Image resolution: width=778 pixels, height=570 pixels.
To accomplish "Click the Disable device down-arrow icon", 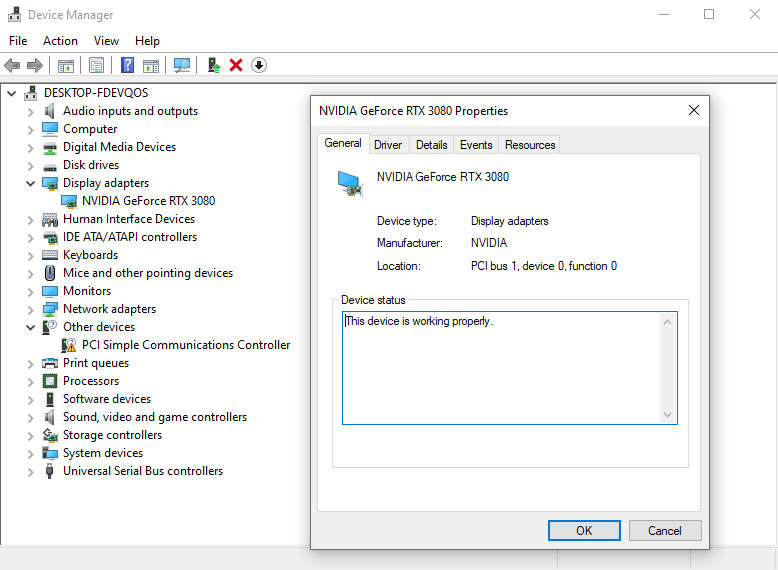I will tap(259, 65).
